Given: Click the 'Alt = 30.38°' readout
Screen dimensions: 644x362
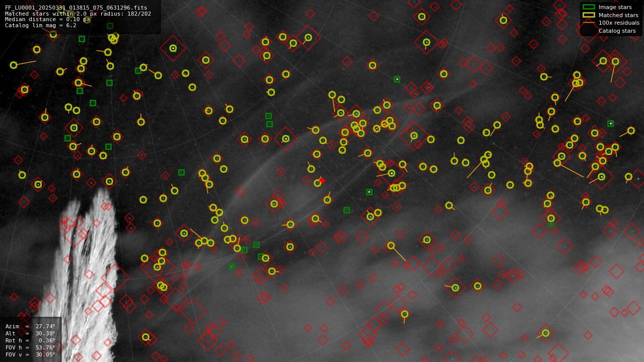Looking at the screenshot, I should (x=30, y=333).
